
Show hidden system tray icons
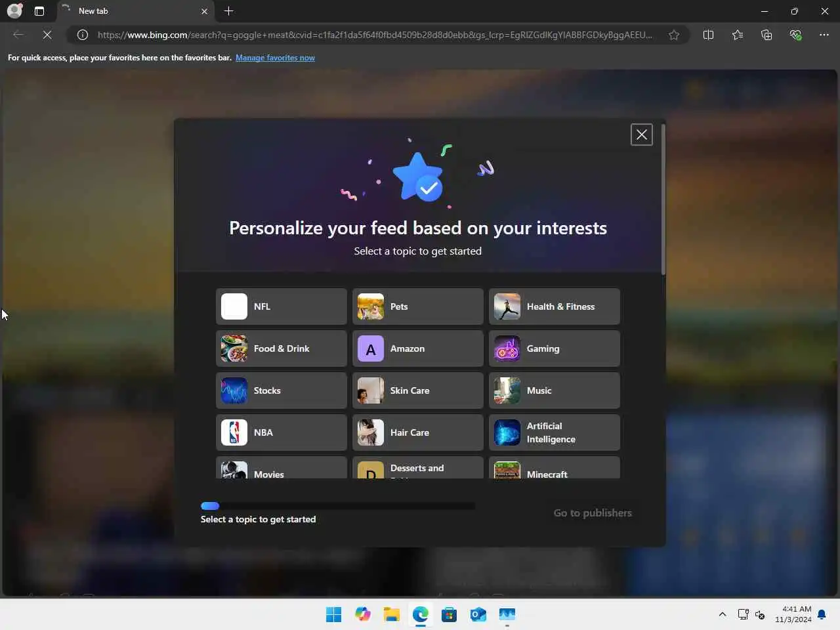pyautogui.click(x=723, y=614)
